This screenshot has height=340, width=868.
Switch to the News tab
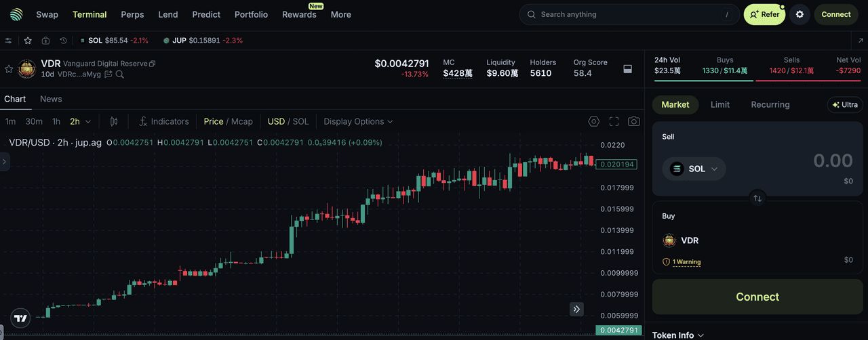click(51, 99)
